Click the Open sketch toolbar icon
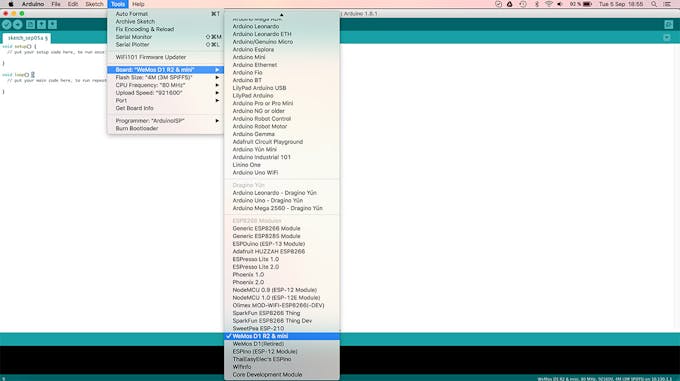The image size is (680, 381). [x=41, y=25]
